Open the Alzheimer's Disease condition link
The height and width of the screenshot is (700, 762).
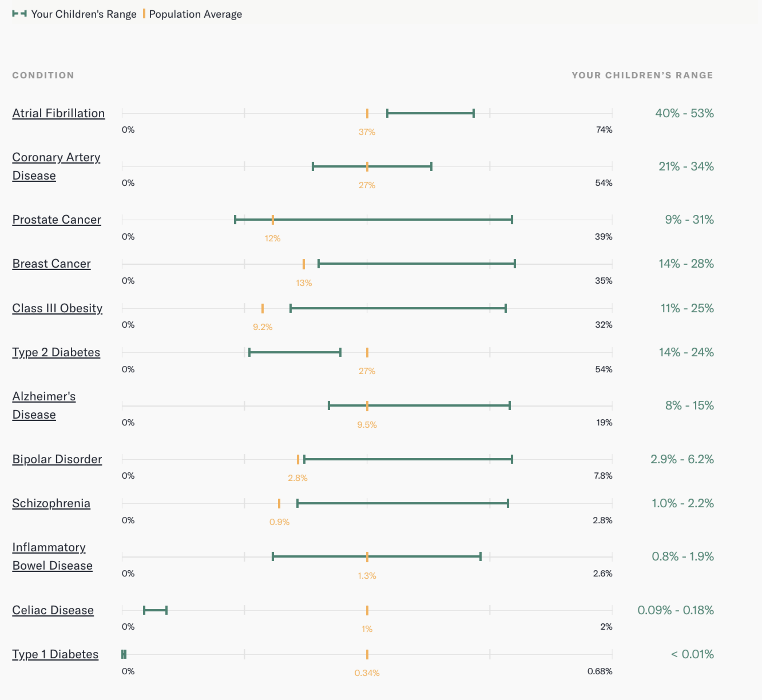click(44, 405)
